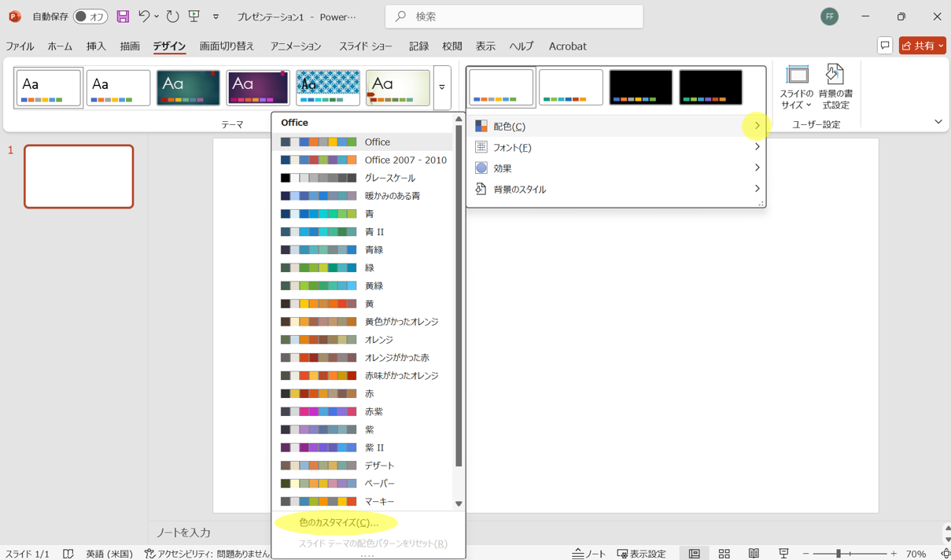951x560 pixels.
Task: Open the File (ファイル) tab
Action: click(20, 46)
